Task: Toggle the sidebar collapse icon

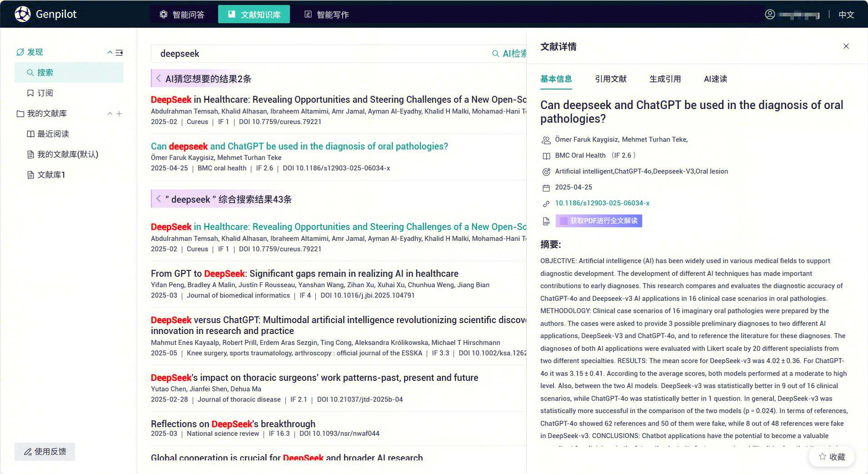Action: [119, 53]
